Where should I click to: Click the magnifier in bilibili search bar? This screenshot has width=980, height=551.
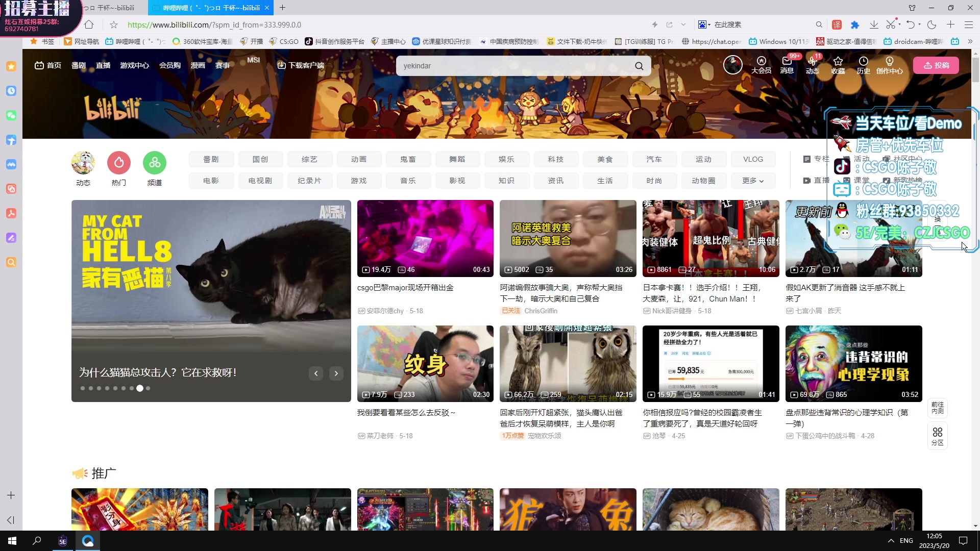point(639,65)
